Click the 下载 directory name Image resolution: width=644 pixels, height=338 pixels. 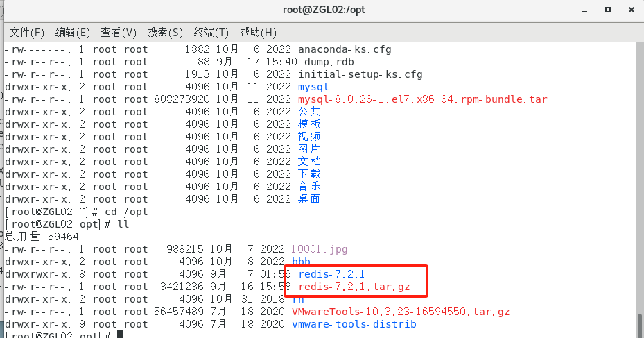pyautogui.click(x=309, y=174)
